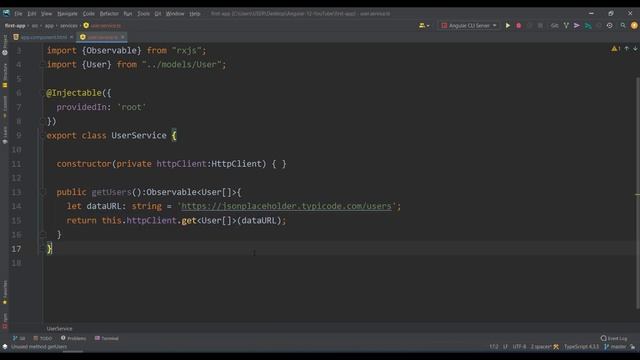Screen dimensions: 640x360
Task: Open the Edit menu
Action: coord(31,13)
